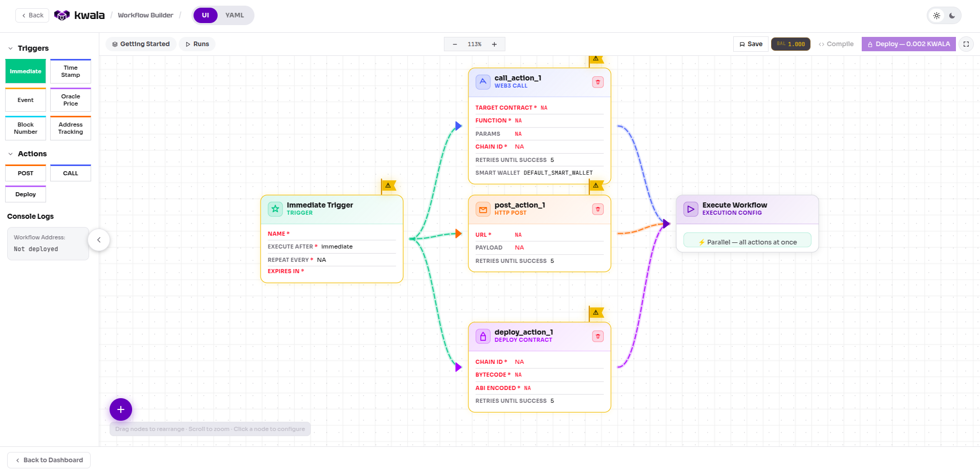
Task: Click the Web3 Call icon on call_action_1
Action: (x=483, y=82)
